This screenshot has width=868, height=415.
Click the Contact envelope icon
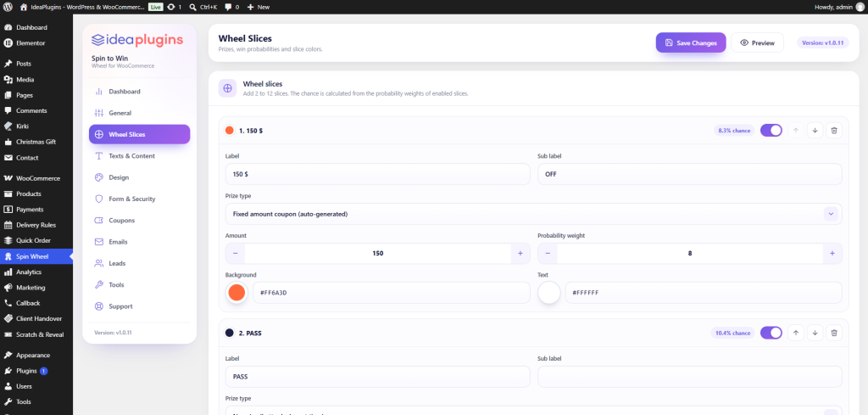[x=8, y=157]
